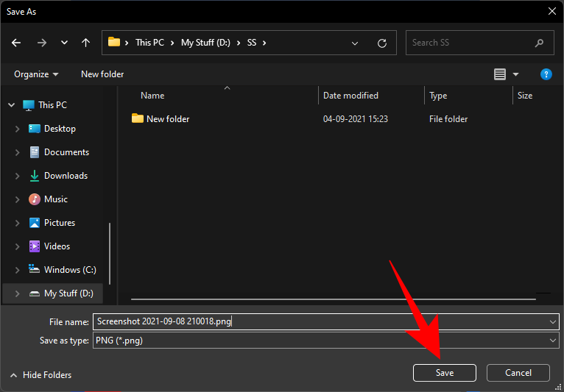Open the New folder item
564x392 pixels.
pos(168,118)
